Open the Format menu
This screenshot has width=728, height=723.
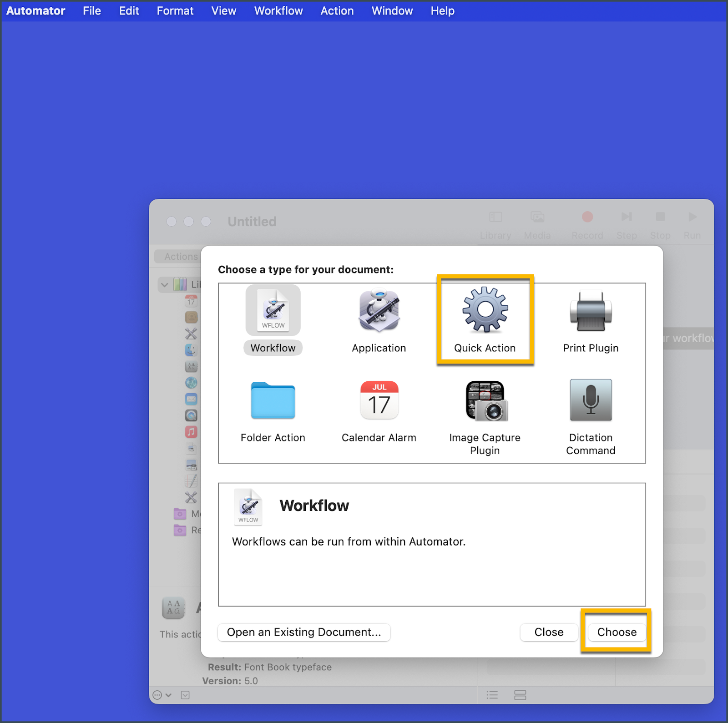coord(175,10)
